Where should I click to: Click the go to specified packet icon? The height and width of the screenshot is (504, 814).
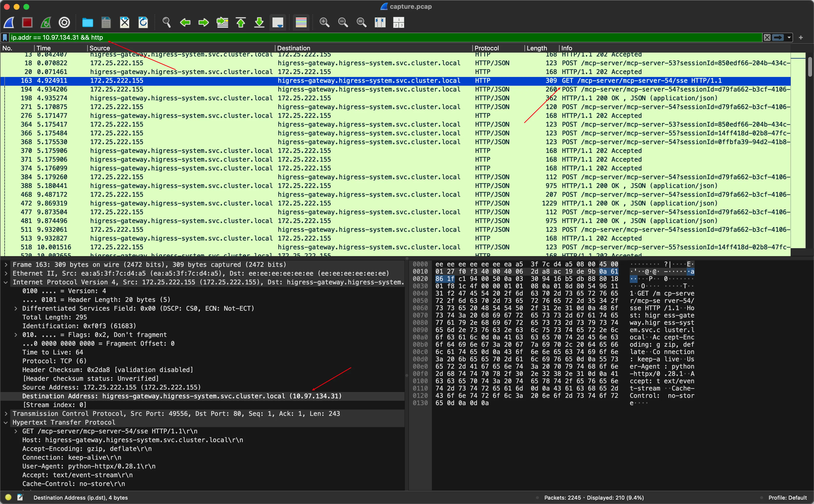(x=222, y=23)
